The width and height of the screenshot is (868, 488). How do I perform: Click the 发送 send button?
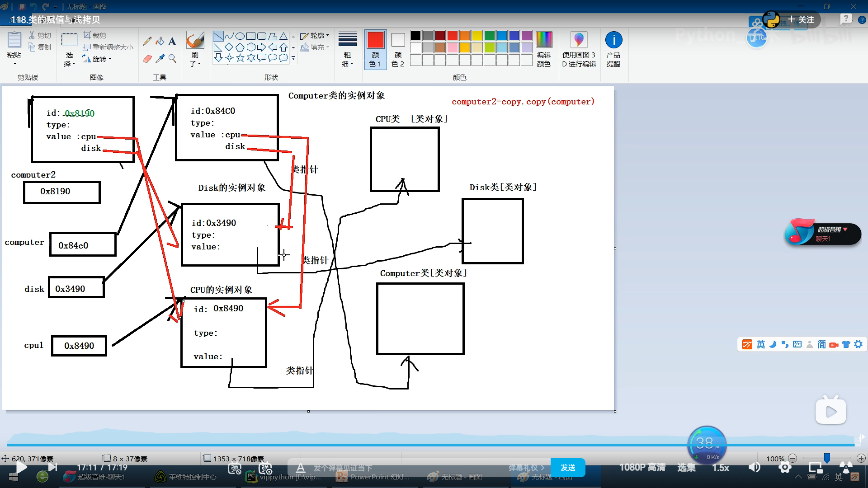pos(568,467)
